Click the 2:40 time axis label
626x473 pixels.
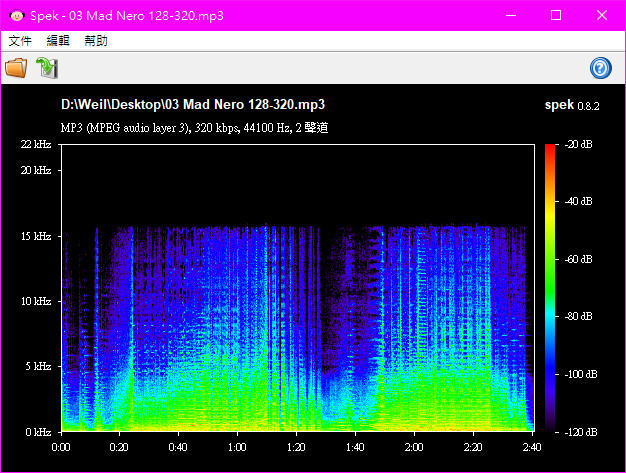(x=531, y=447)
